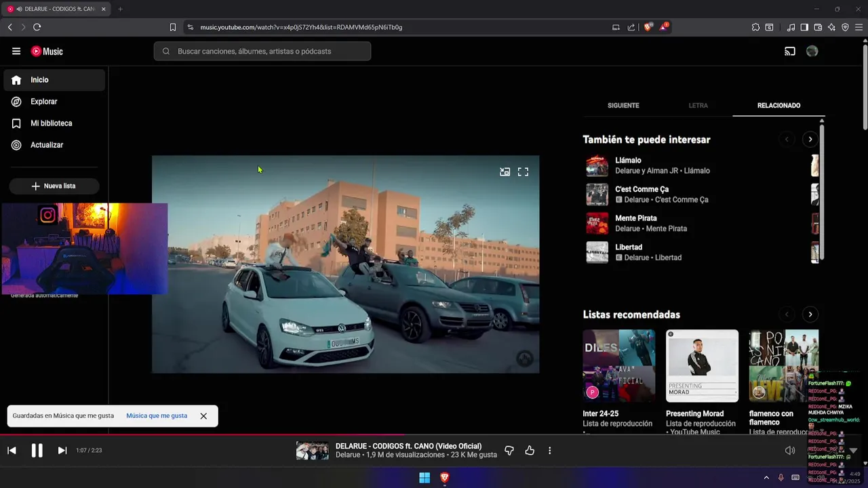Open the YouTube Music hamburger guide menu

pos(16,52)
